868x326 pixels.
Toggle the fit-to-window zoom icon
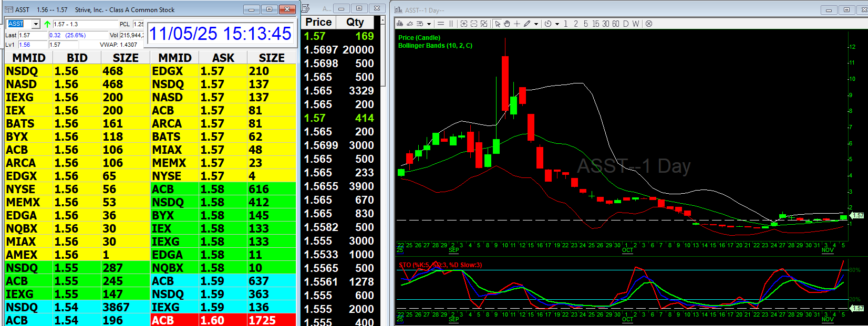tap(483, 24)
